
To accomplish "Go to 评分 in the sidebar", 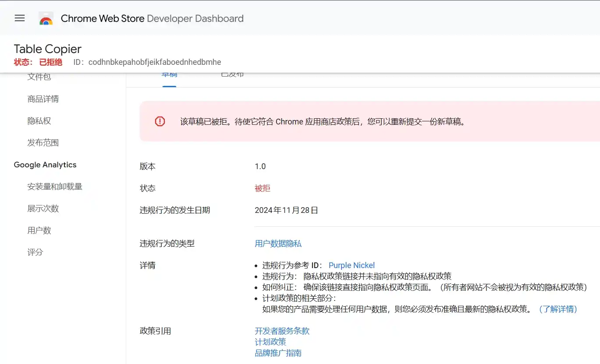I will (36, 252).
